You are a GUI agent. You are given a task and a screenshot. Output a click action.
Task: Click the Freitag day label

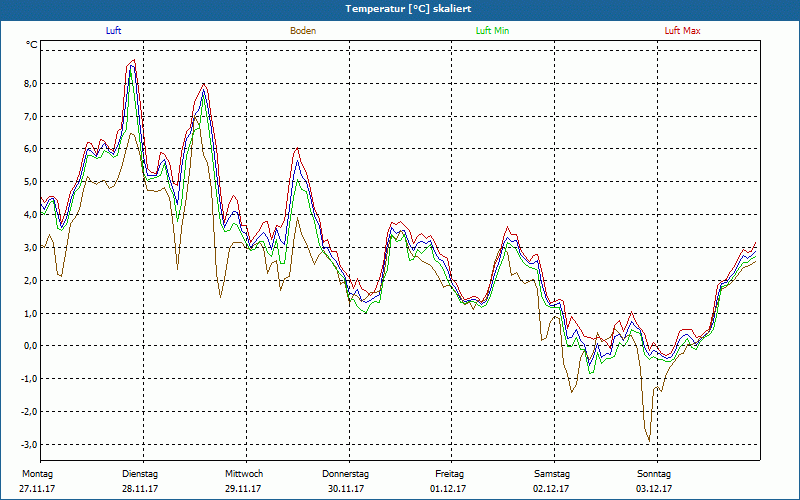(449, 474)
